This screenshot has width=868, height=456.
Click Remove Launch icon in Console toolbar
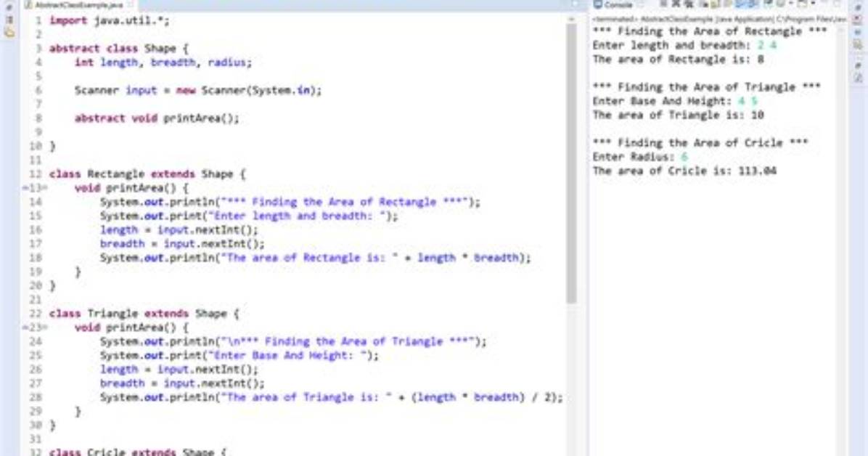[x=676, y=4]
